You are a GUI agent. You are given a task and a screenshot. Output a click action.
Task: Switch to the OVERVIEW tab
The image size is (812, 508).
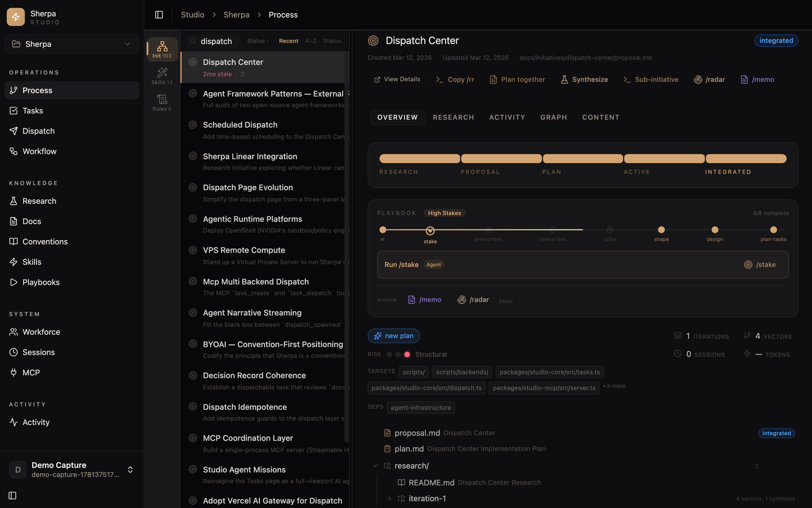click(398, 117)
